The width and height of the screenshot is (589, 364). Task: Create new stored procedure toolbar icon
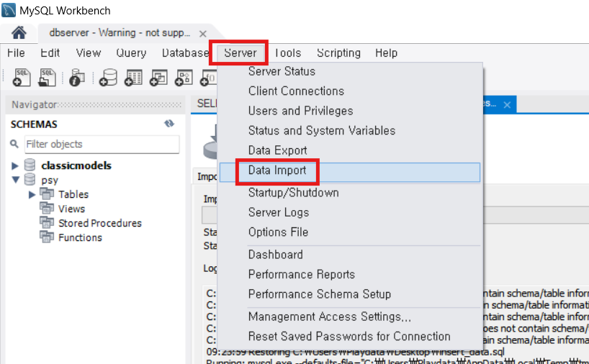[184, 78]
